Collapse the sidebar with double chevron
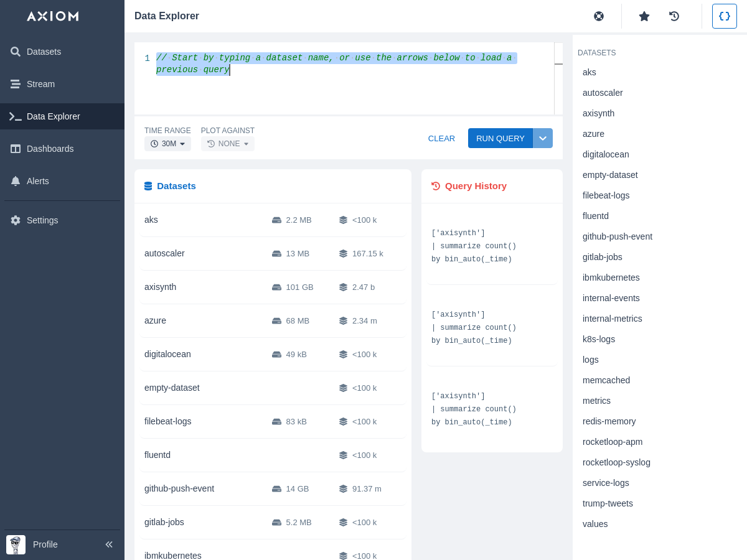 coord(109,544)
